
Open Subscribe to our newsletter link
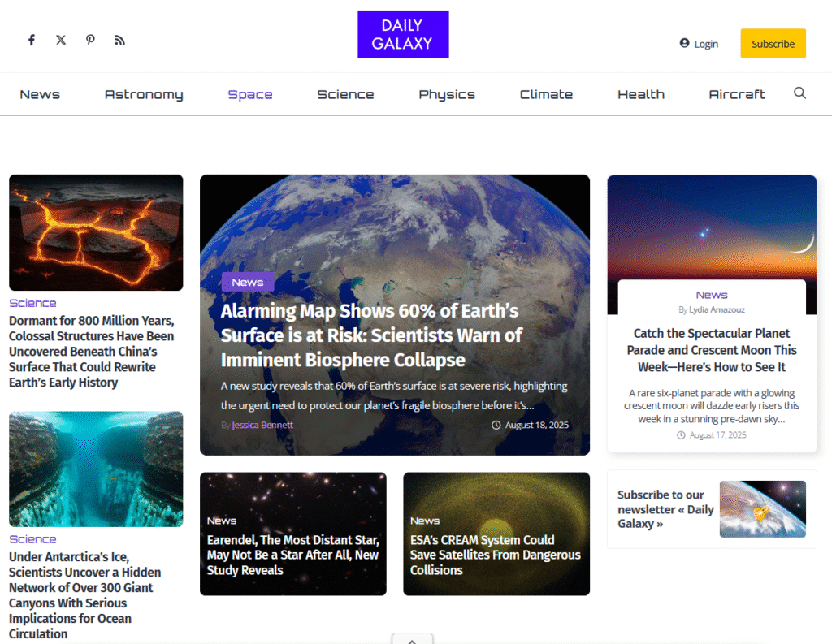[665, 509]
